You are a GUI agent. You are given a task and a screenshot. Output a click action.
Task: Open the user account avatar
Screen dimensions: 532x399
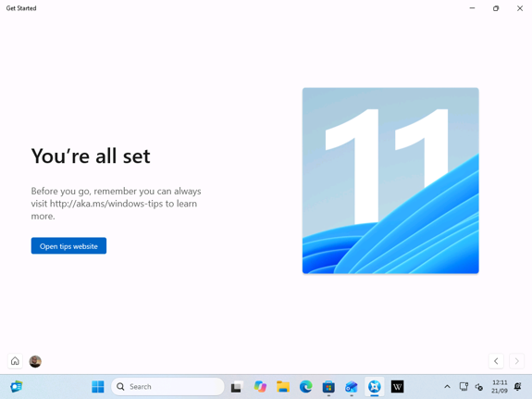point(35,361)
